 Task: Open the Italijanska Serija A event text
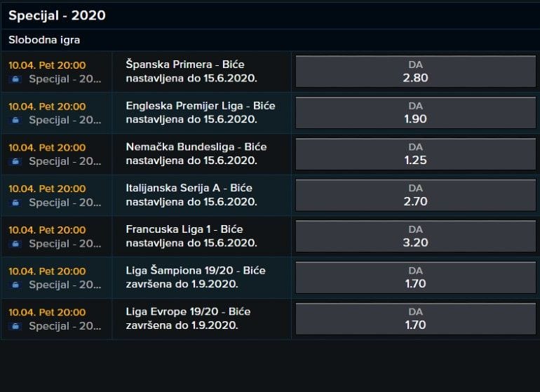(x=191, y=195)
